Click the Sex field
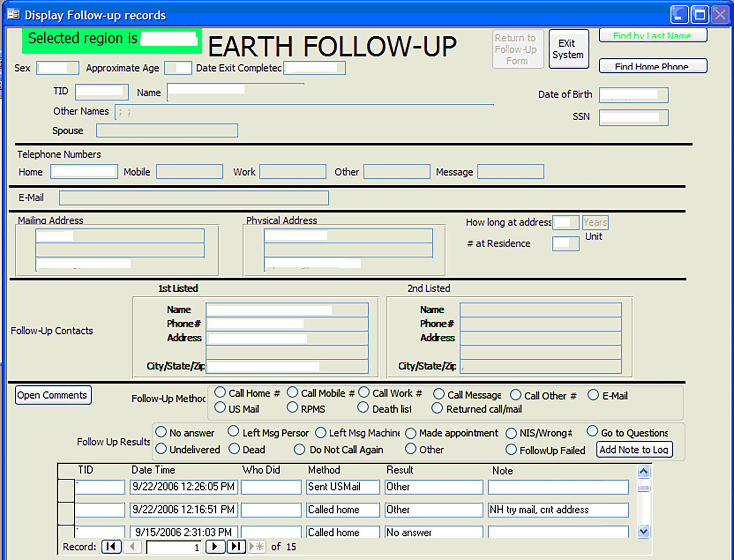The image size is (734, 560). point(58,68)
